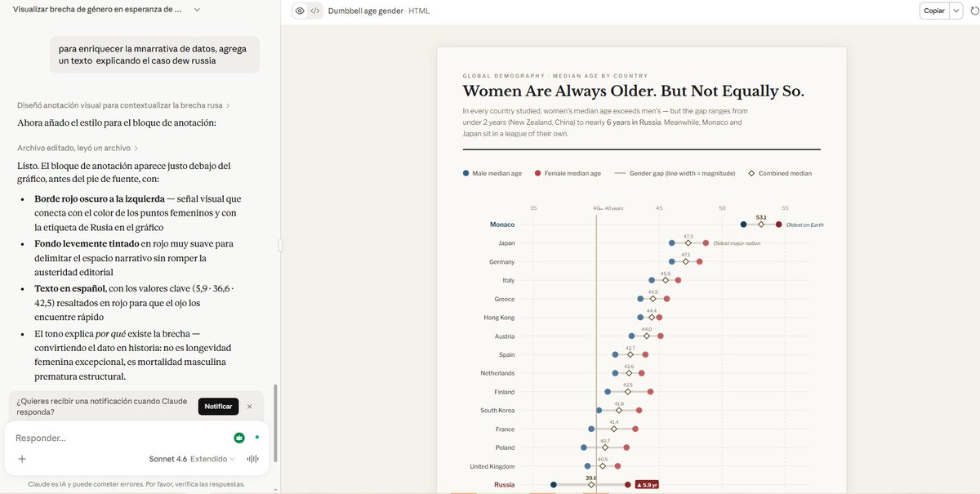Click the Japan female median red dot
This screenshot has width=980, height=494.
click(706, 243)
